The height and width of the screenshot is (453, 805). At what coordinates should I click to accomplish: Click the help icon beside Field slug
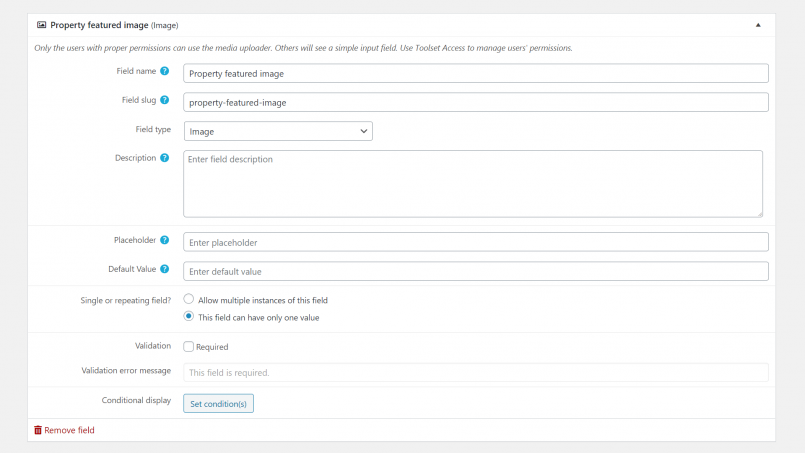click(x=164, y=100)
